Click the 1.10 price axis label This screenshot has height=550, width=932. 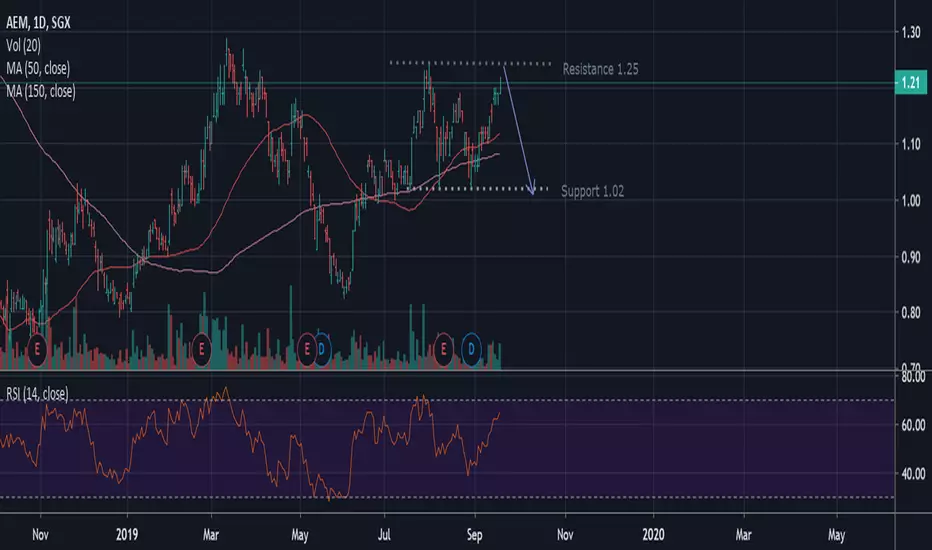click(910, 144)
